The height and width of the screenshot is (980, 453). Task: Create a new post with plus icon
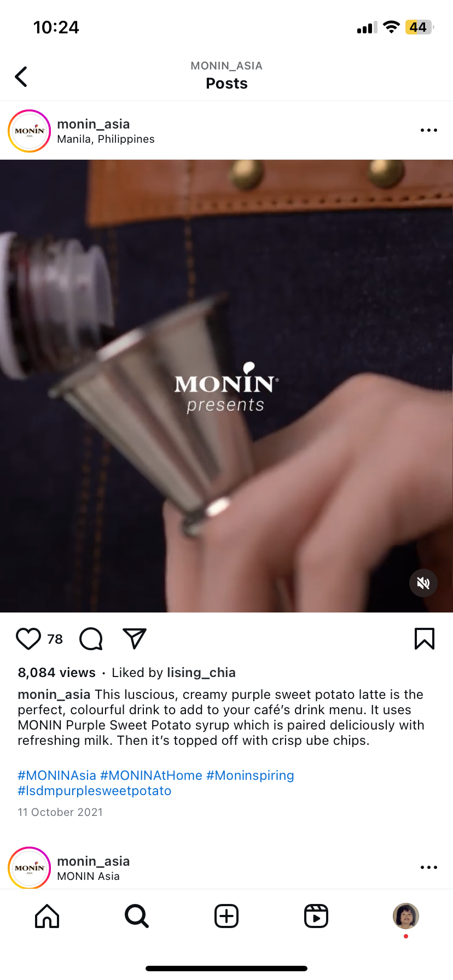point(226,916)
